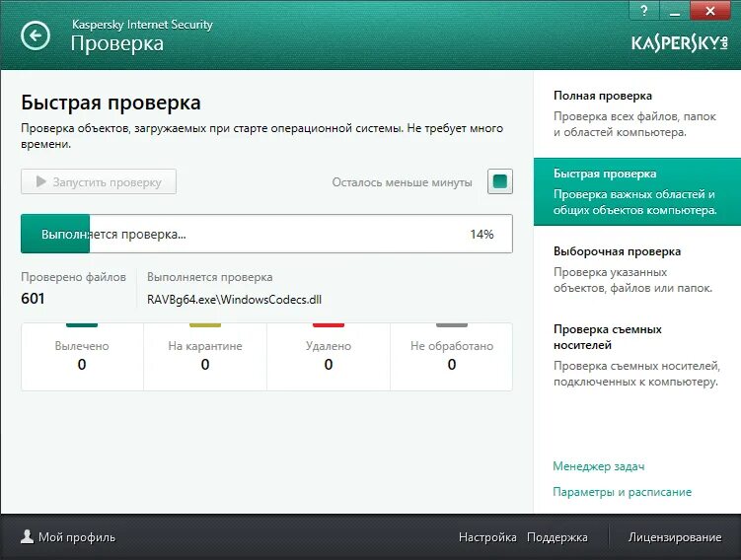
Task: Click the Вылечено counter cell
Action: click(82, 357)
